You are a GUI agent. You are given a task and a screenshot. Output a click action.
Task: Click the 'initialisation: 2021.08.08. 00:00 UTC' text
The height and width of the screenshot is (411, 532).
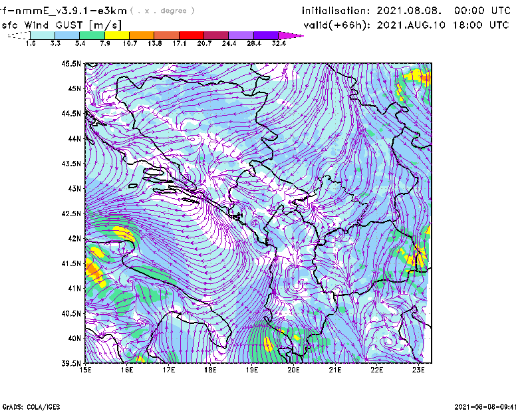pos(406,11)
